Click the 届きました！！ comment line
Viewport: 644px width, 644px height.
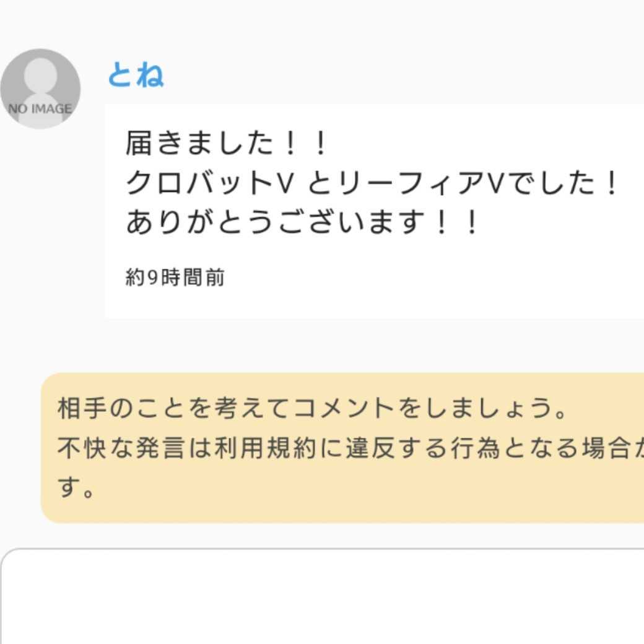(226, 144)
